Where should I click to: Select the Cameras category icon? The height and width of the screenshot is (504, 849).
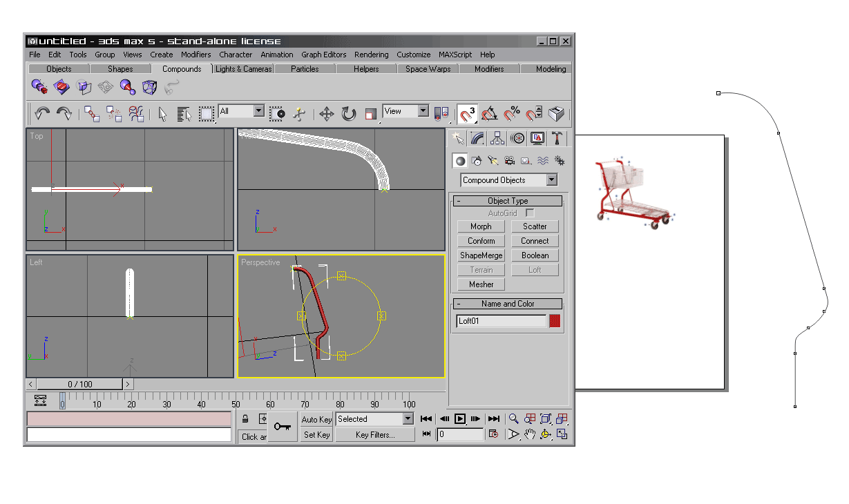point(510,161)
